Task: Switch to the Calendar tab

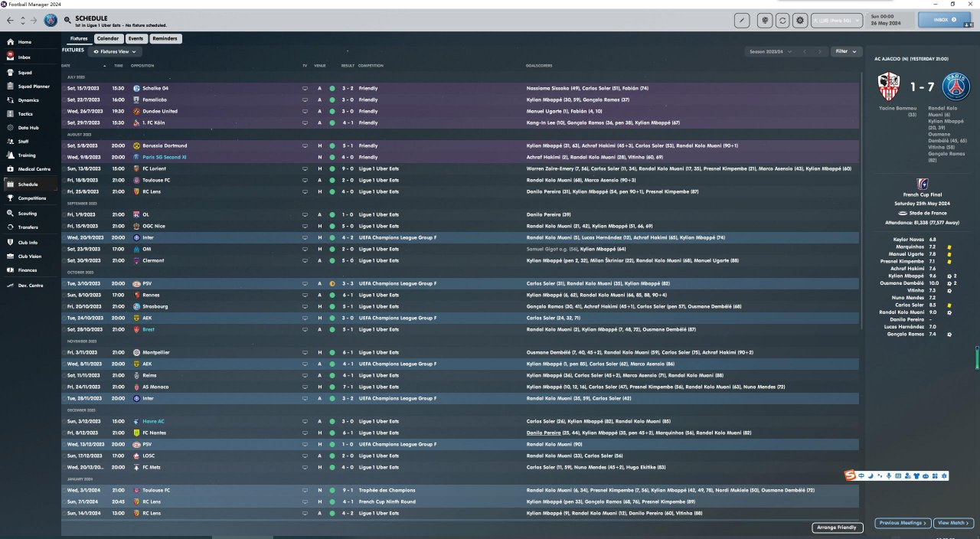Action: [108, 38]
